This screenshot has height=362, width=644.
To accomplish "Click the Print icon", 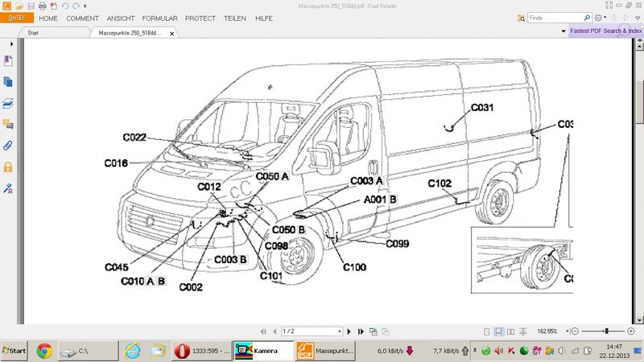I will pyautogui.click(x=42, y=6).
